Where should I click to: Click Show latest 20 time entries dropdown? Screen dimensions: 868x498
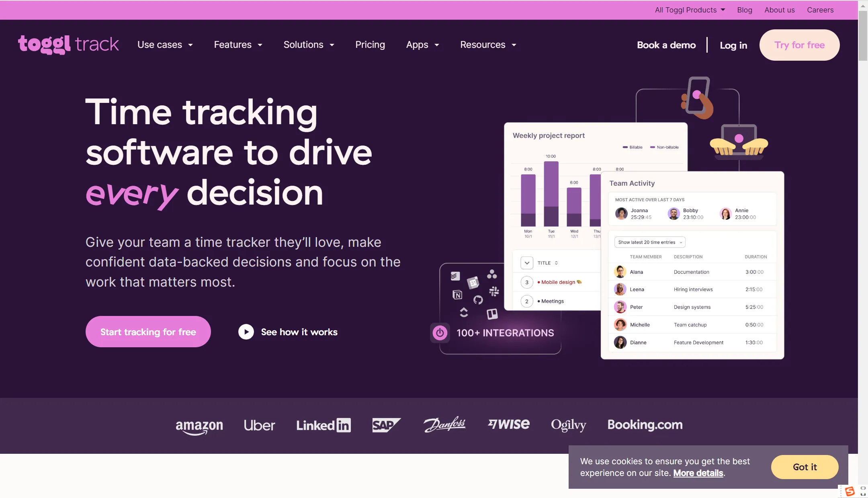coord(649,242)
